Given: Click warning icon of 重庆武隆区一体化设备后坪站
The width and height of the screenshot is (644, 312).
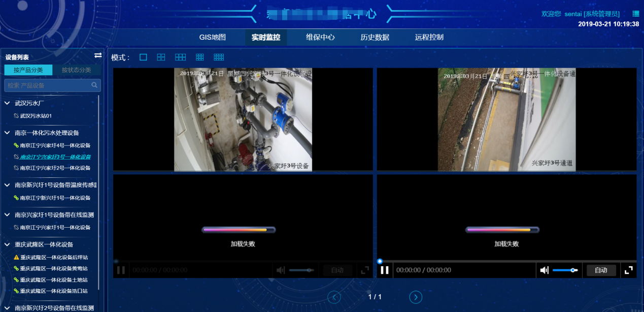Looking at the screenshot, I should 16,258.
